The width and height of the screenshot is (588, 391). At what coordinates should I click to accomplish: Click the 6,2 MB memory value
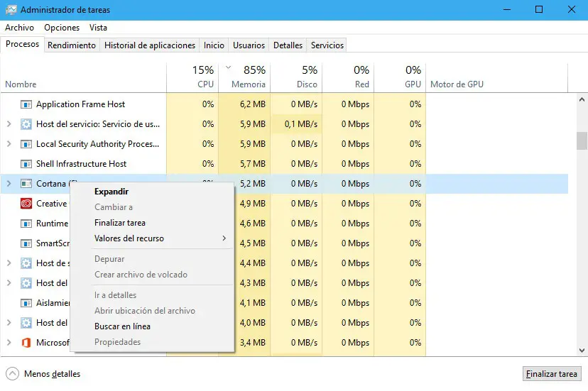point(253,104)
